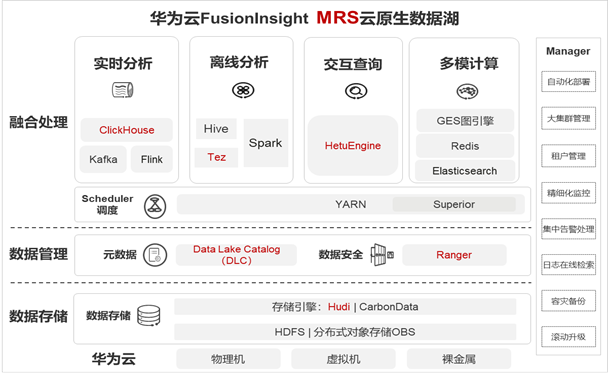Select the Hive component box
The image size is (608, 375).
[x=216, y=129]
